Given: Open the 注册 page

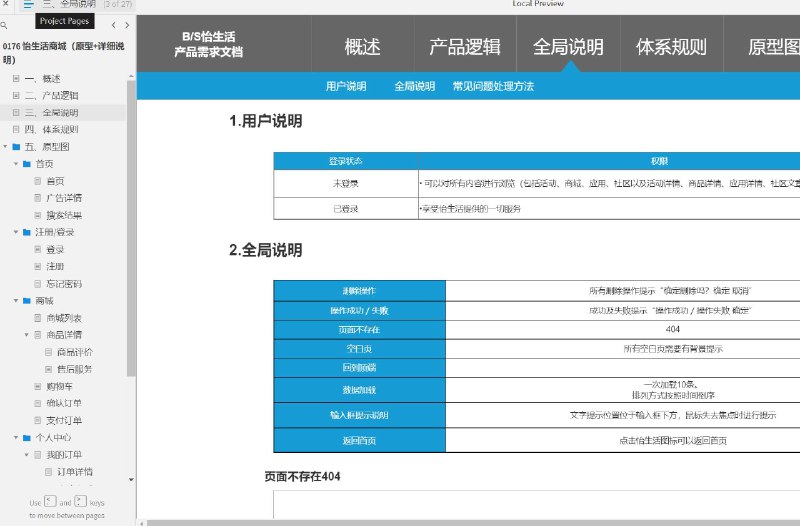Looking at the screenshot, I should pos(55,266).
